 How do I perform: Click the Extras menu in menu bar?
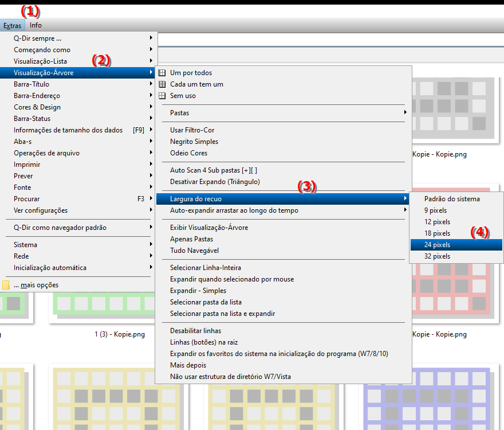coord(12,25)
